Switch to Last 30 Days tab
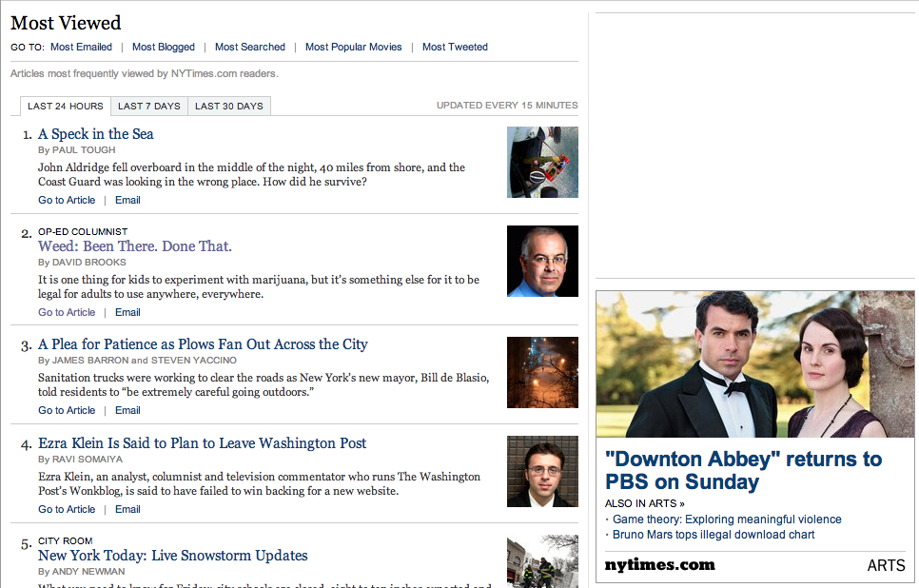 229,107
